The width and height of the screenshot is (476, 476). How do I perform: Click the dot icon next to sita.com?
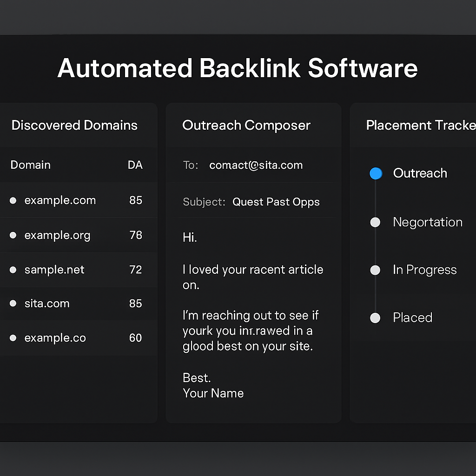13,304
